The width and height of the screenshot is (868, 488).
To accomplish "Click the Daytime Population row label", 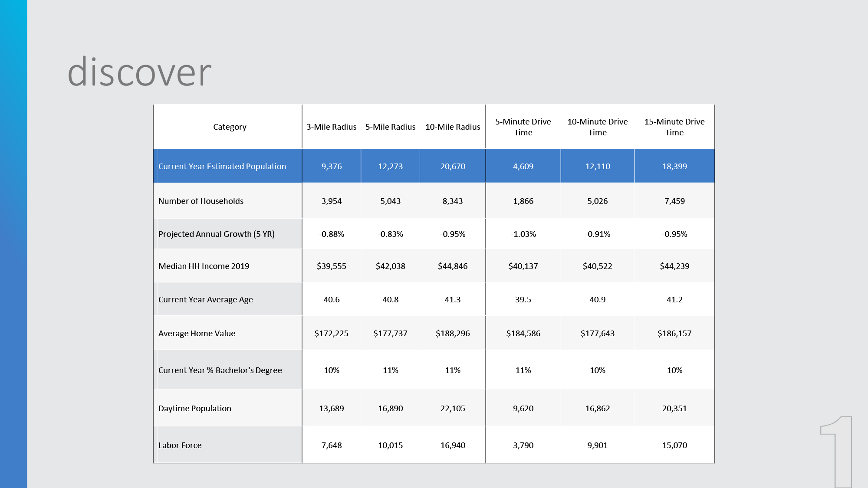I will tap(194, 409).
